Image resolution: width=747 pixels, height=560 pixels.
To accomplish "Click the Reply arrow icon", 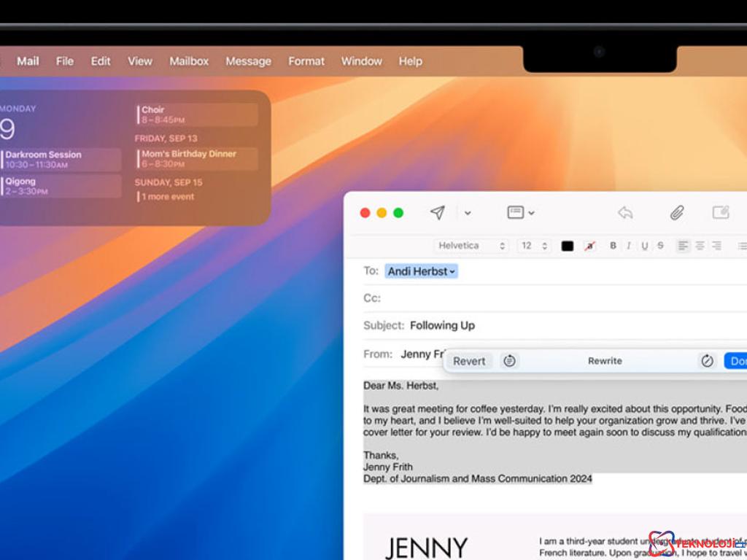I will tap(625, 212).
